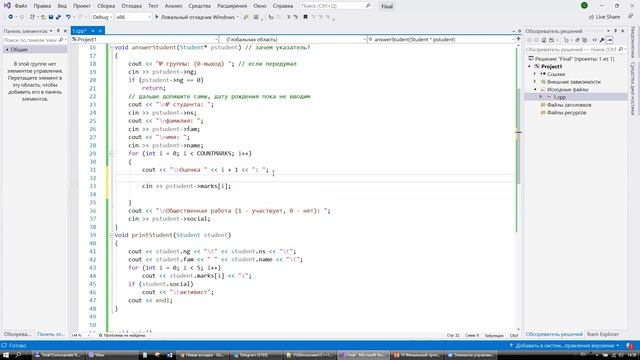Pin the Обозреватель решений panel
640x360 pixels.
coord(616,31)
